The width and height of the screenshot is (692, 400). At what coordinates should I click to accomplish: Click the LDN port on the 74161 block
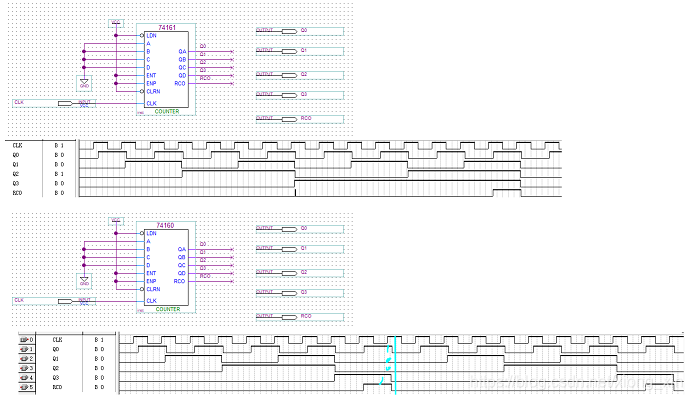(x=151, y=35)
